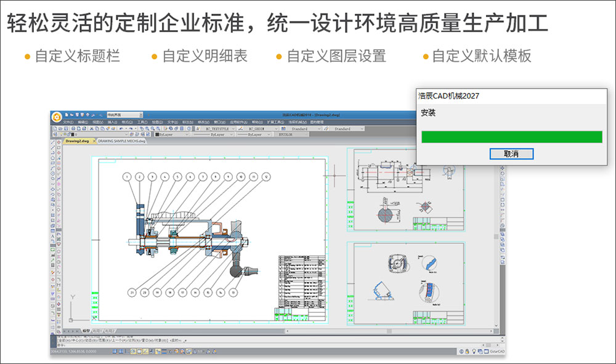This screenshot has width=616, height=364.
Task: Click the 自定义图层设置 bullet text
Action: point(337,56)
